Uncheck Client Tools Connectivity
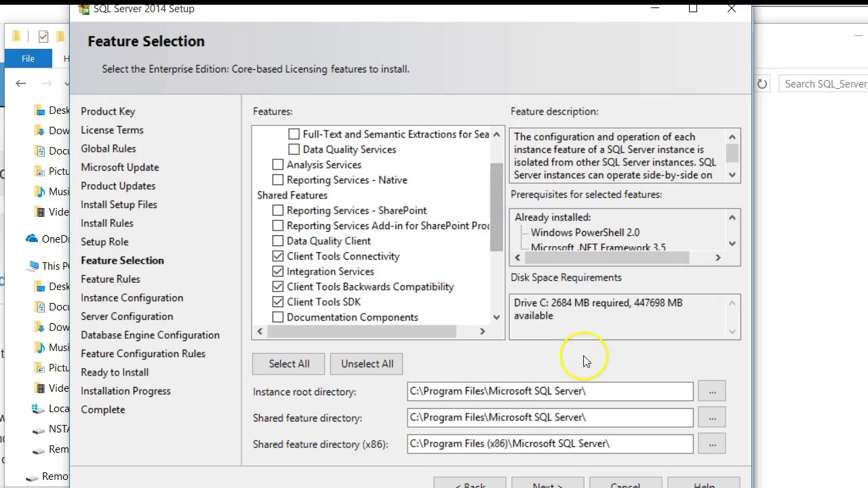This screenshot has width=868, height=488. [278, 256]
